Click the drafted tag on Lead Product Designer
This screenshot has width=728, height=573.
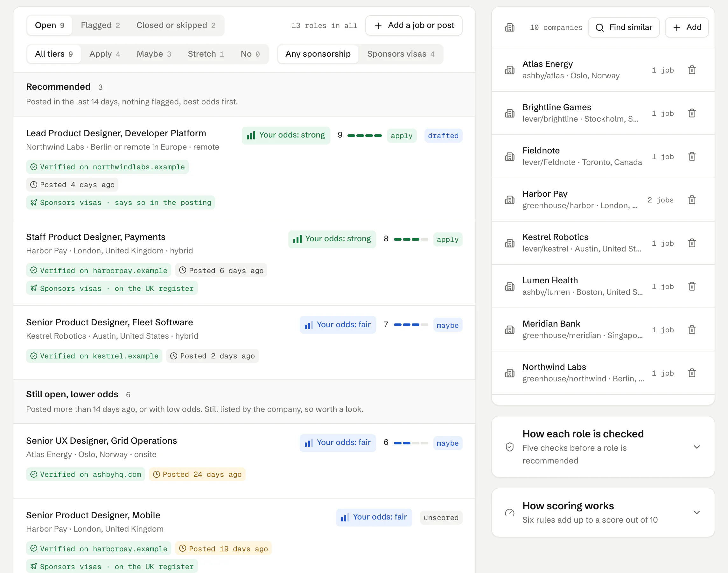tap(443, 136)
